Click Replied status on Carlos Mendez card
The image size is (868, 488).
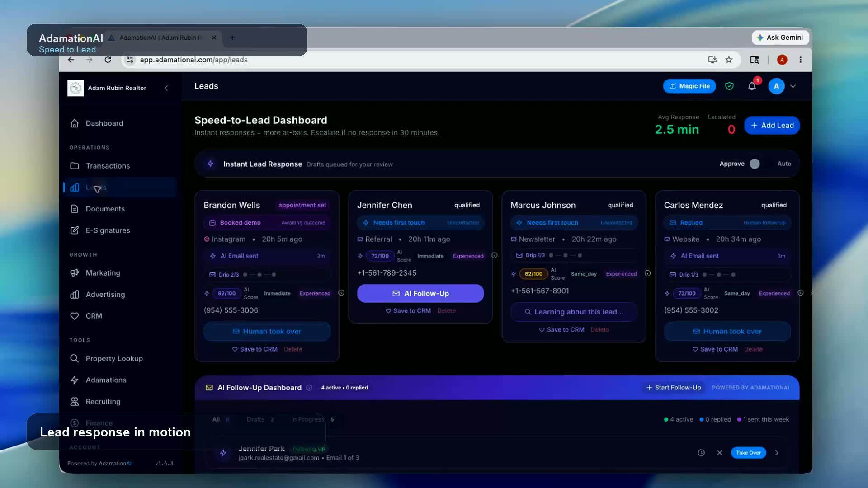click(727, 223)
